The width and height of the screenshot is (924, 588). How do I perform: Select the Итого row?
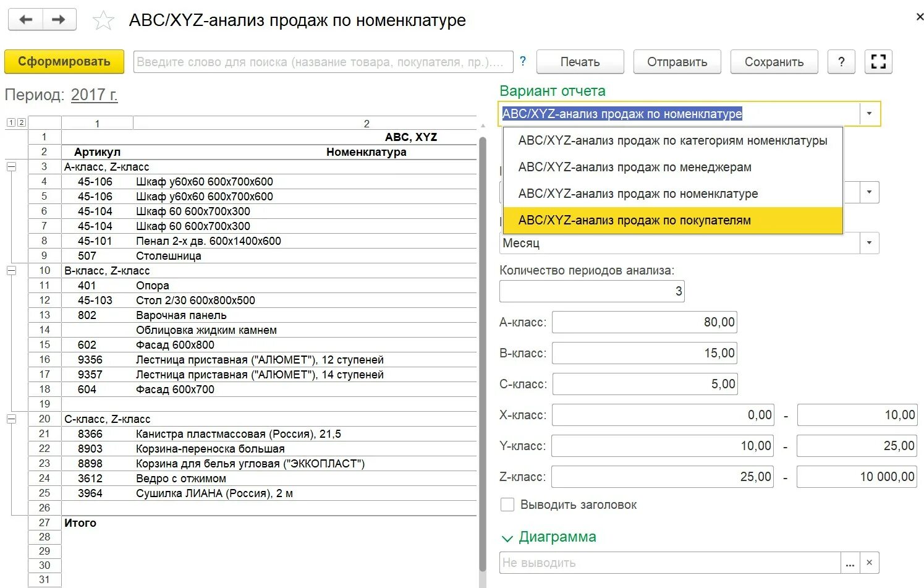pyautogui.click(x=269, y=523)
